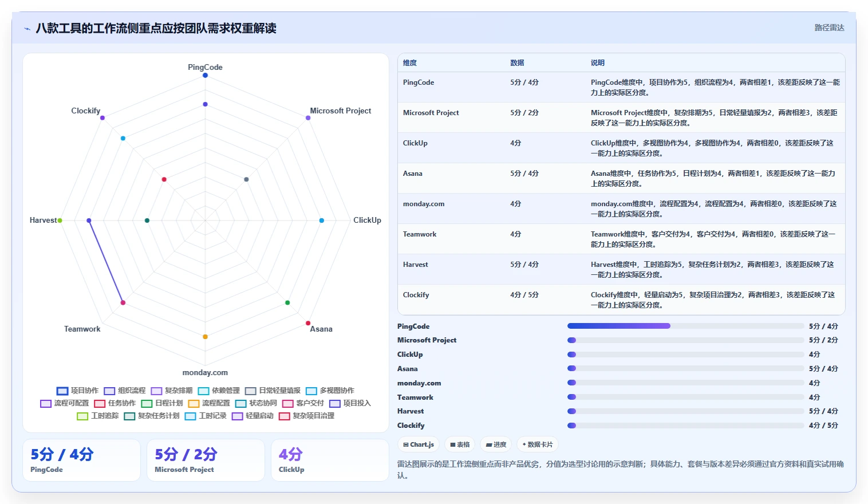Toggle the 多视图协作 legend item
The image size is (868, 504).
pos(330,391)
